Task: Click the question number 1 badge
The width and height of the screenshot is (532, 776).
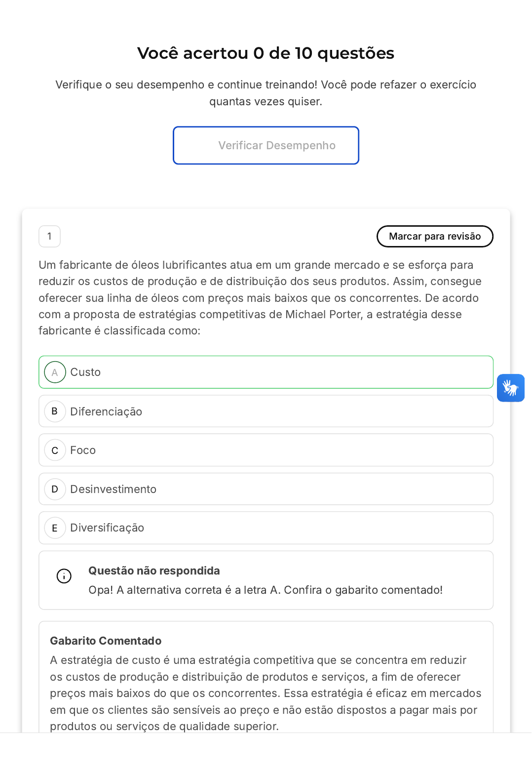Action: click(x=49, y=237)
